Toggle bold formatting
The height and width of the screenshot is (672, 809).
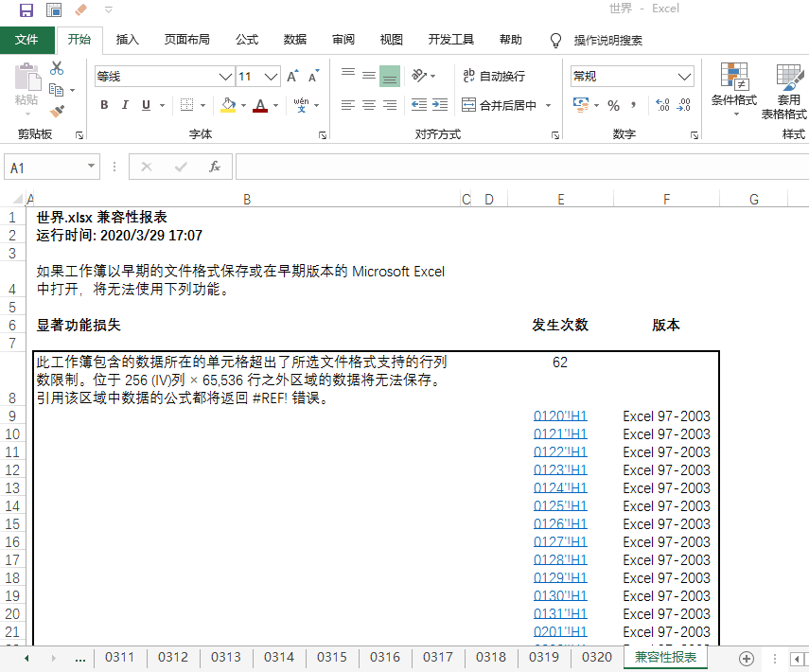[104, 105]
